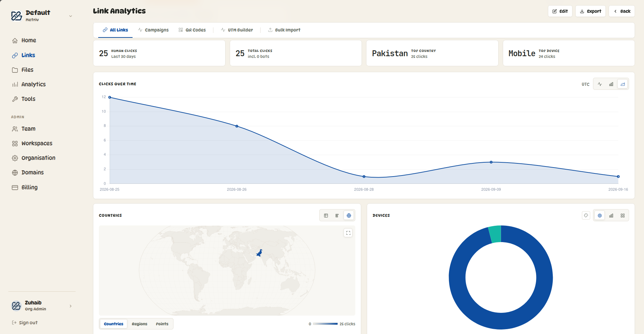Click the Back button
The width and height of the screenshot is (644, 334).
pos(621,11)
